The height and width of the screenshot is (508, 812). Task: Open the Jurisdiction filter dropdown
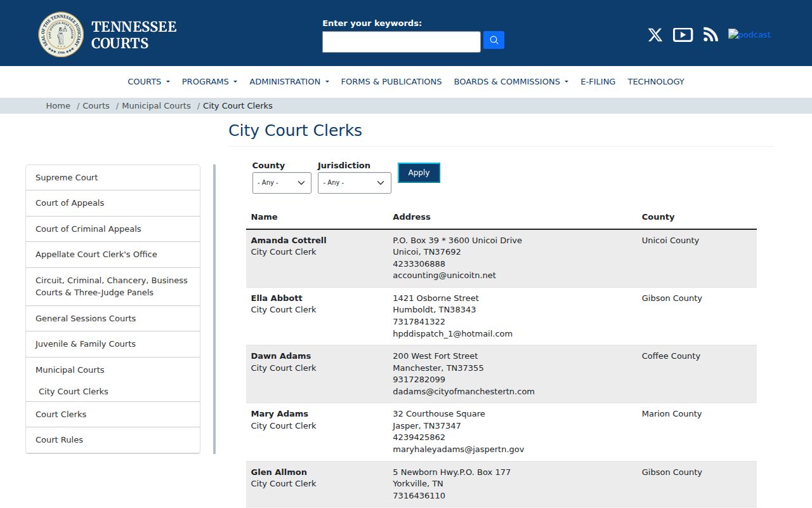pyautogui.click(x=354, y=183)
